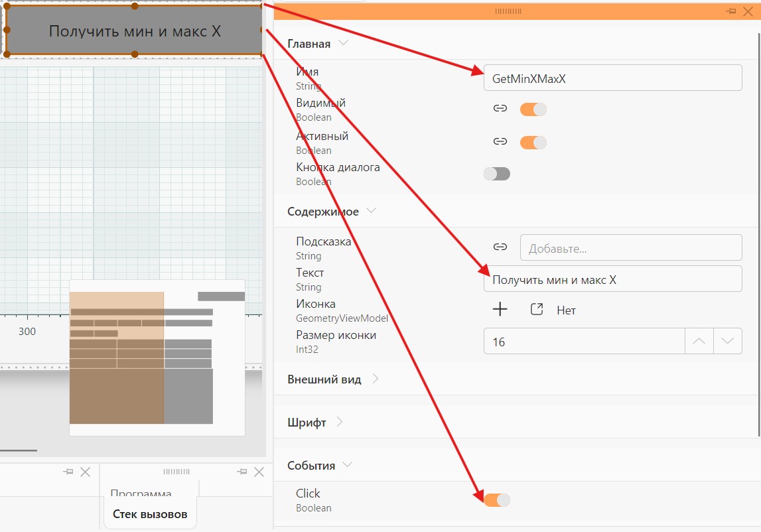Close the properties panel
The image size is (761, 532).
point(748,12)
